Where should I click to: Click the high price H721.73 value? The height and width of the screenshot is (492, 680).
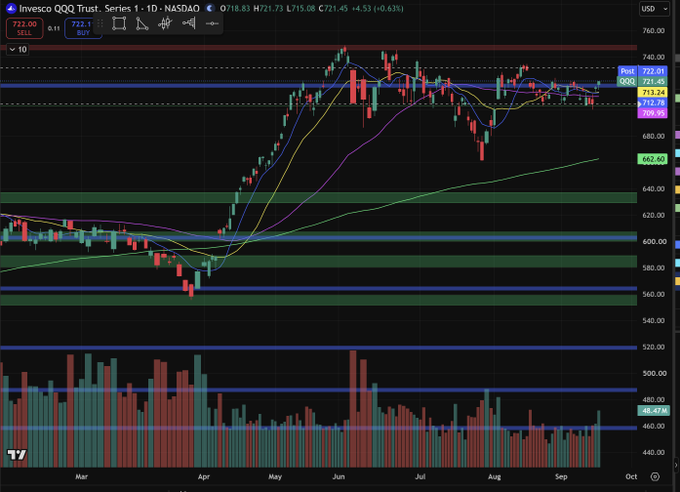pos(268,8)
